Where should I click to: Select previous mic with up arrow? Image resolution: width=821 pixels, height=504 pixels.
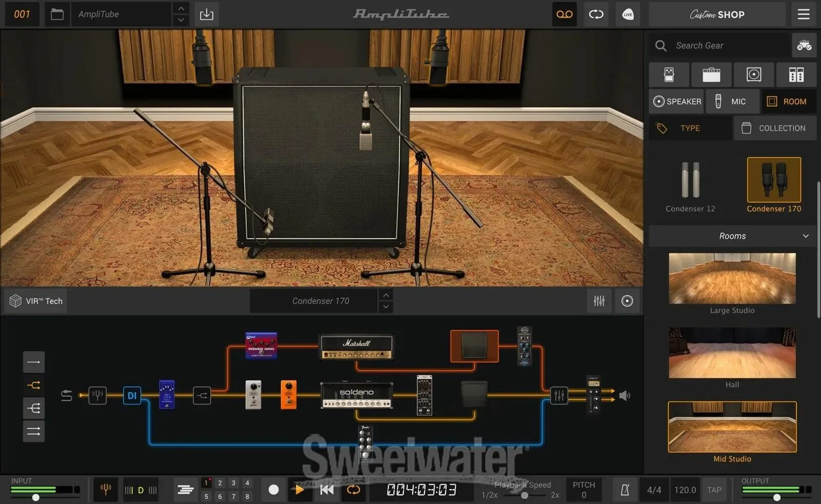386,295
